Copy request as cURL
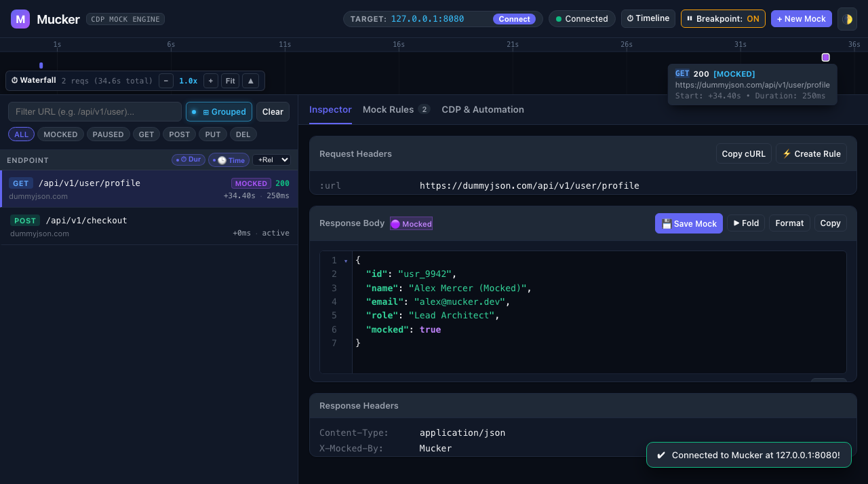868x484 pixels. pyautogui.click(x=743, y=153)
